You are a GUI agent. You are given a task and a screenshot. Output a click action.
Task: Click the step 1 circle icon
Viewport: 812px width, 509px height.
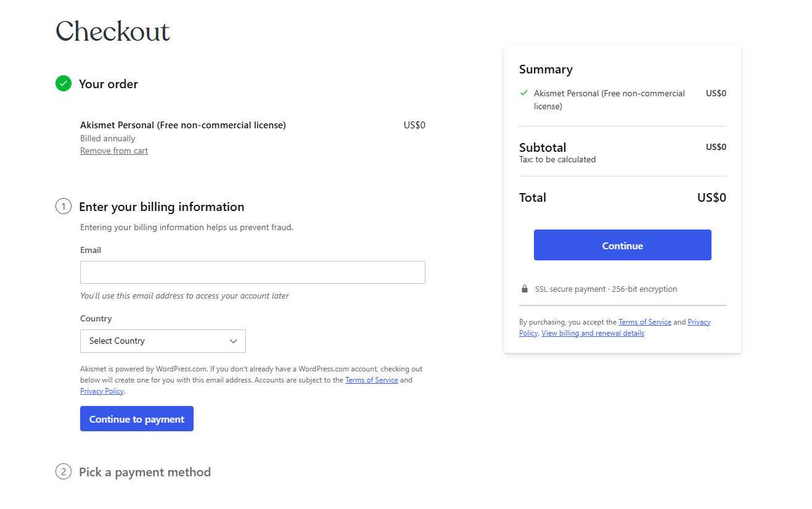[64, 206]
